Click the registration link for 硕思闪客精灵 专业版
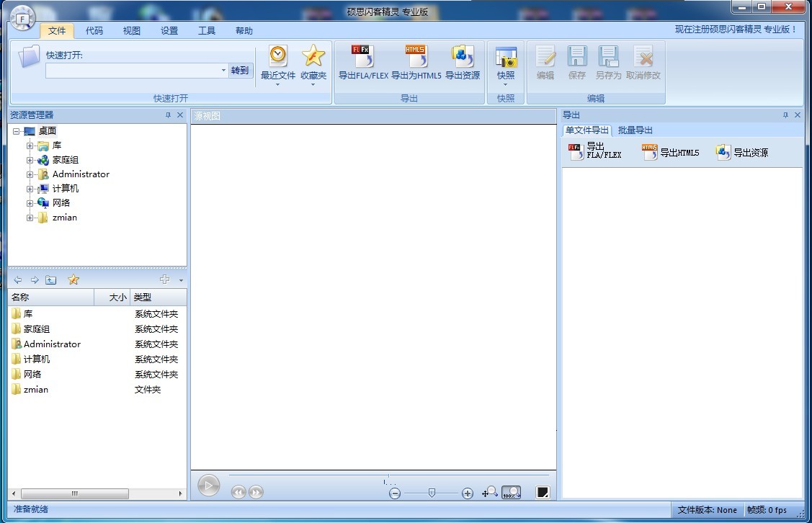 pos(736,30)
